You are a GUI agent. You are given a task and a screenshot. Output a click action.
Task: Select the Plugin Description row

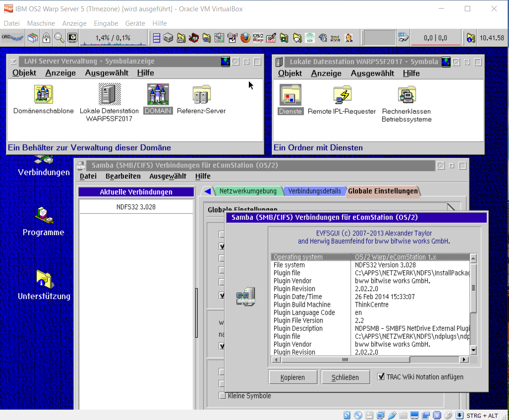click(370, 328)
